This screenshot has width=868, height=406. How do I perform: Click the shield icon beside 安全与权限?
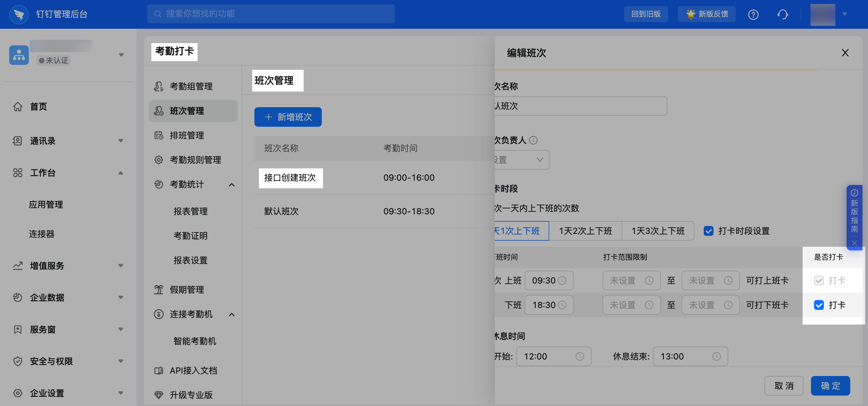point(17,361)
